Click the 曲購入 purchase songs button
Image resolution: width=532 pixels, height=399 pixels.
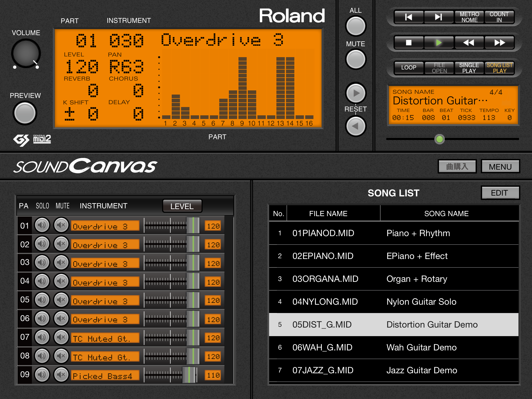pyautogui.click(x=457, y=167)
